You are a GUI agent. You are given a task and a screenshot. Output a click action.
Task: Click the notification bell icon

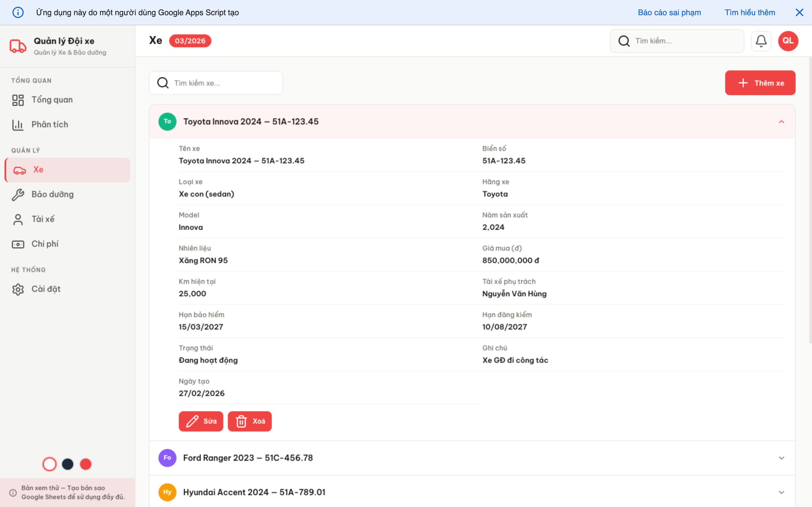(761, 41)
